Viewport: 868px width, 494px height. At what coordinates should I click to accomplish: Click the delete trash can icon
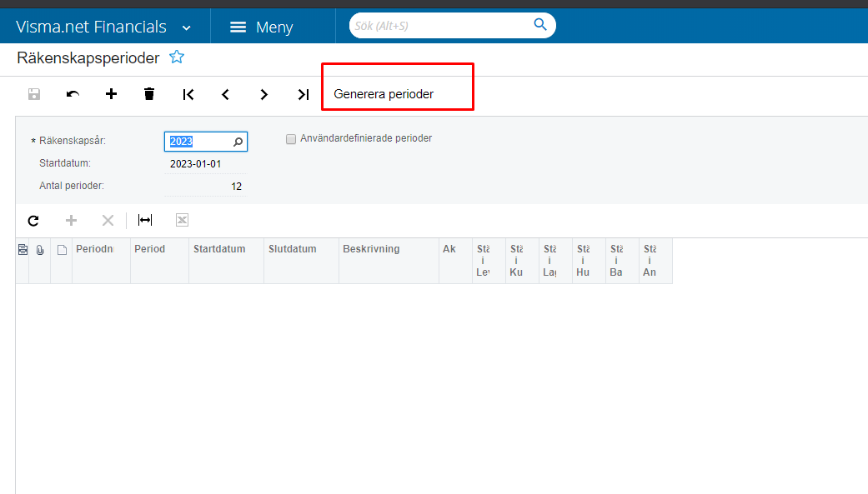tap(149, 94)
